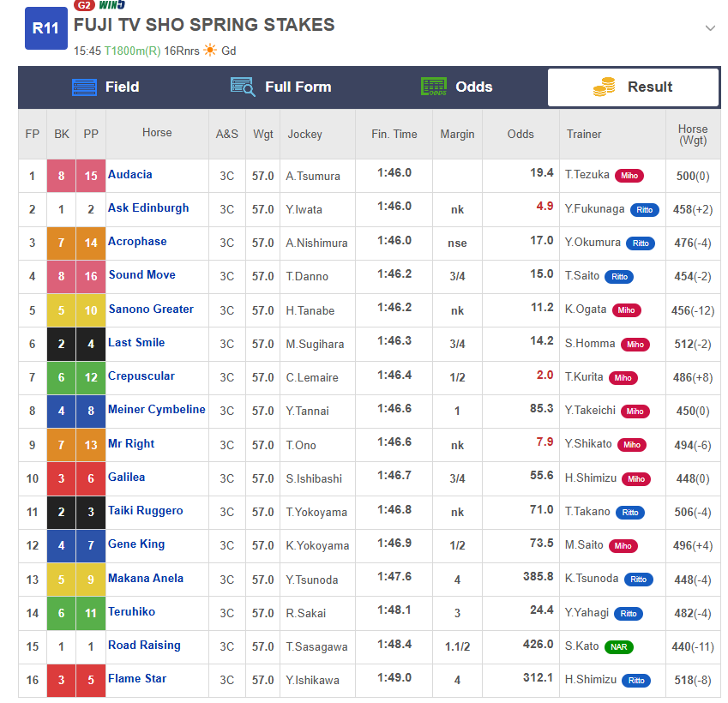Open the Road Raising horse link
This screenshot has width=728, height=703.
(x=144, y=646)
